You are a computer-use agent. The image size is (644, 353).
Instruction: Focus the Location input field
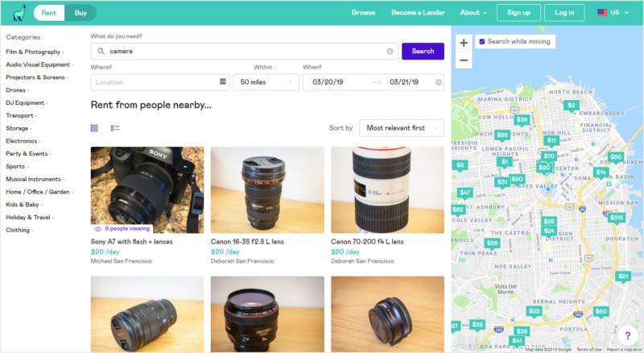tap(159, 82)
